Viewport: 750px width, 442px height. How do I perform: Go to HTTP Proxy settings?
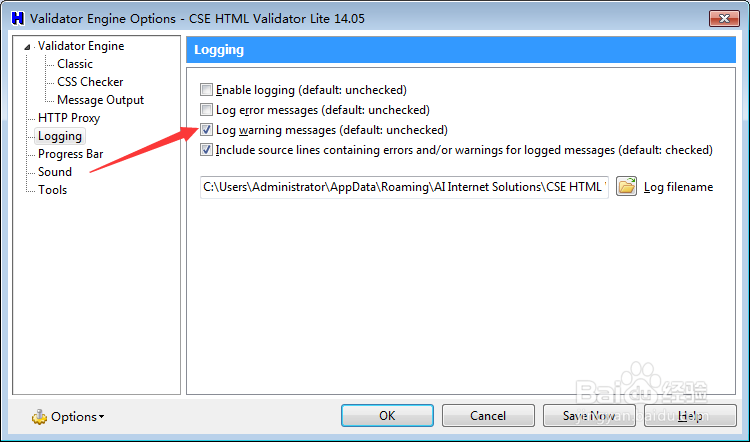(69, 118)
